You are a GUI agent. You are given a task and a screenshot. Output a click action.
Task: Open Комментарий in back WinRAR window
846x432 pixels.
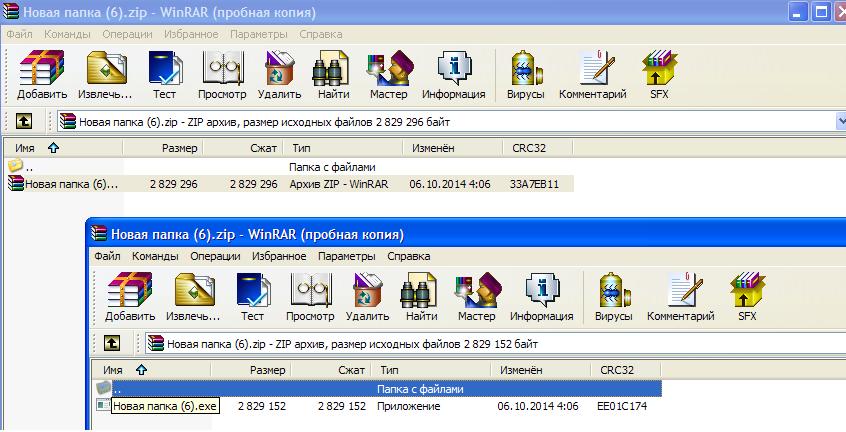pyautogui.click(x=592, y=74)
